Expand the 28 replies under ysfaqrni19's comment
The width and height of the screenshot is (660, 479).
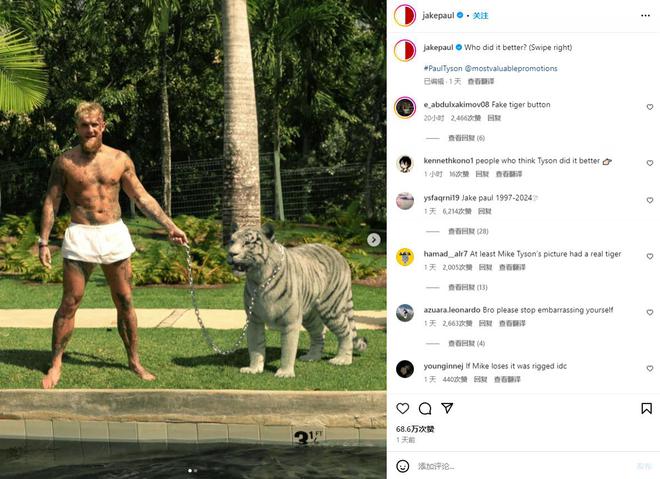point(468,231)
